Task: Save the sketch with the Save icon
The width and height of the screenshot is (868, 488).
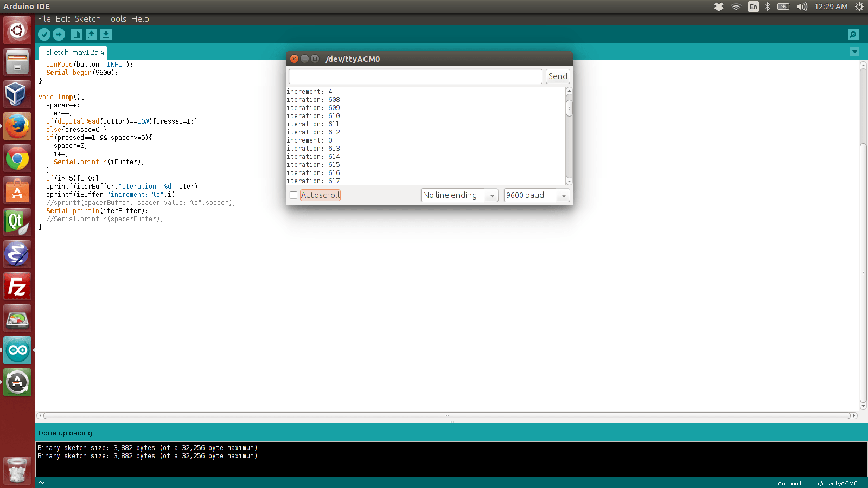Action: pos(106,35)
